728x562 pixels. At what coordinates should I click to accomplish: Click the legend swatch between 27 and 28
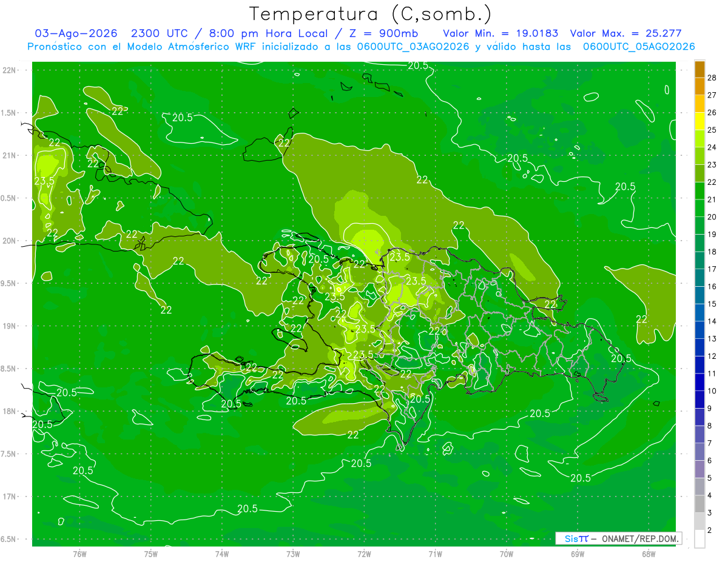coord(700,86)
